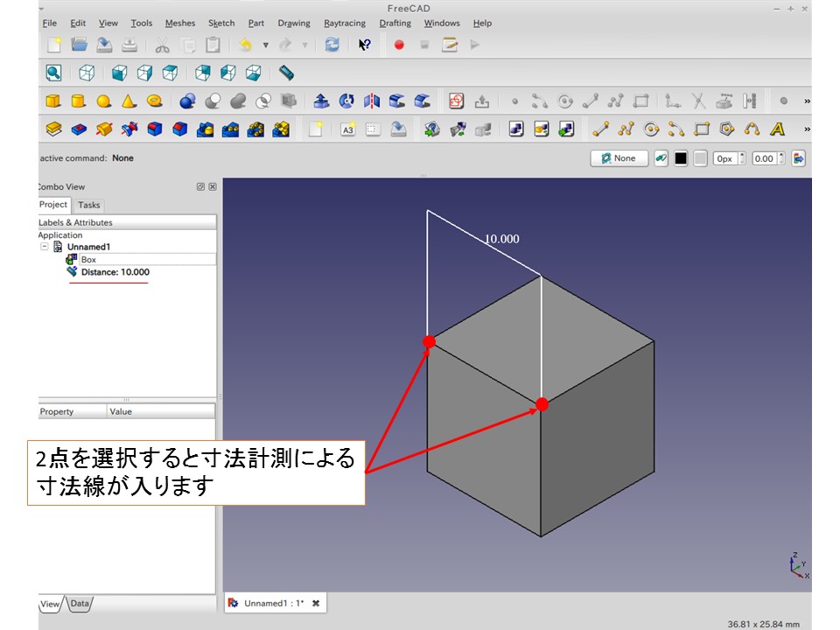840x630 pixels.
Task: Open the Edit menu
Action: [78, 23]
